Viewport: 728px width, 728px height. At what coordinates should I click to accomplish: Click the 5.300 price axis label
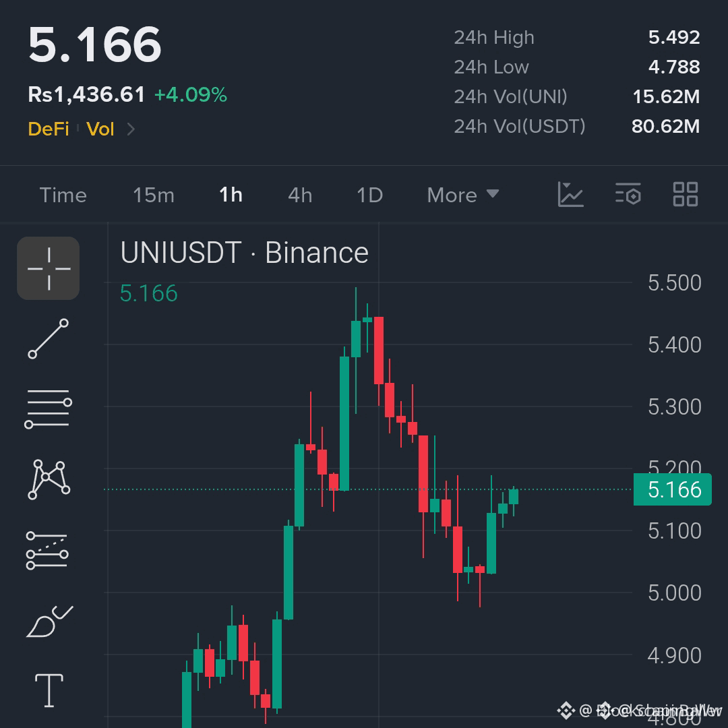[675, 407]
